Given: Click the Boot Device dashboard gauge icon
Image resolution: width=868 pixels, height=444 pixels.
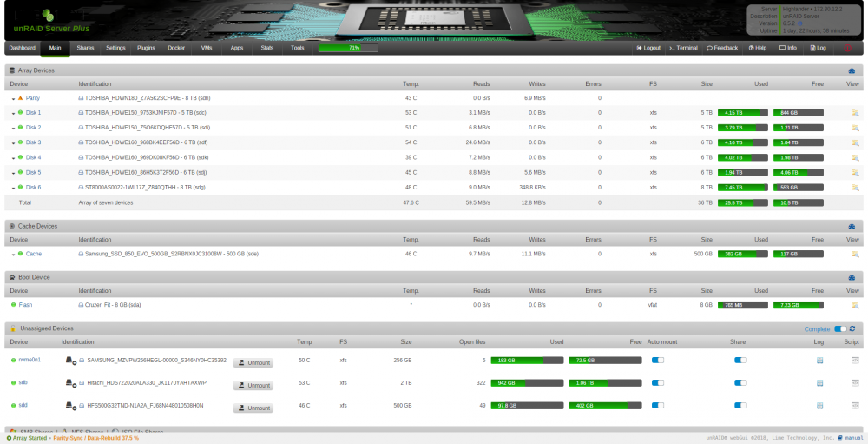Looking at the screenshot, I should coord(852,278).
